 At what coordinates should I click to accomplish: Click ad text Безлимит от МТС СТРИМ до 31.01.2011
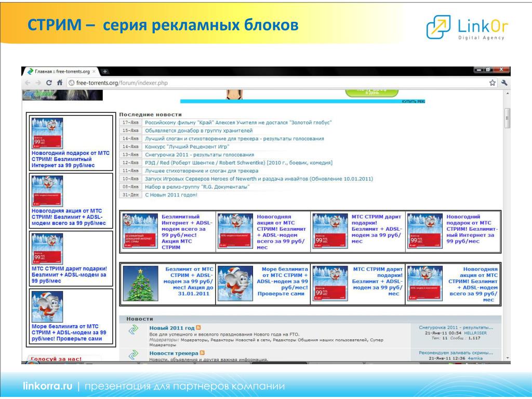point(188,281)
